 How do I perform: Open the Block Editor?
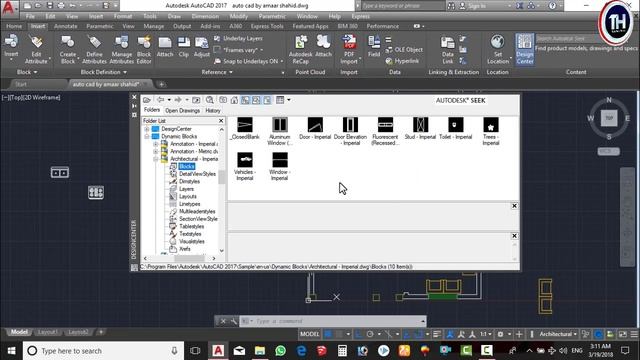[x=144, y=49]
